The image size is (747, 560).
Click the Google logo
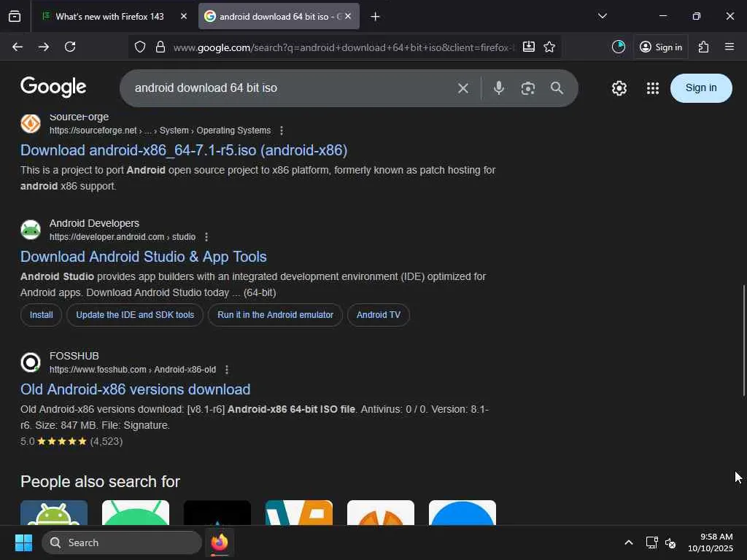point(53,87)
